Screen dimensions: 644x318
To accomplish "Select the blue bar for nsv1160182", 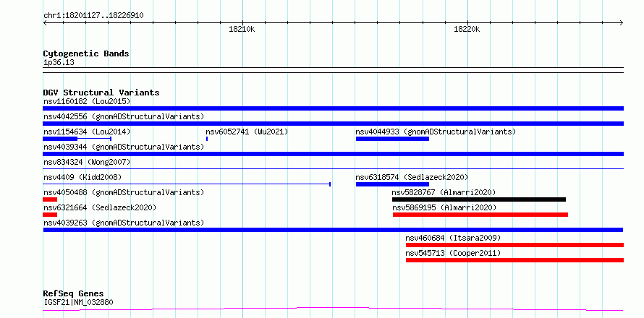I will coord(333,108).
